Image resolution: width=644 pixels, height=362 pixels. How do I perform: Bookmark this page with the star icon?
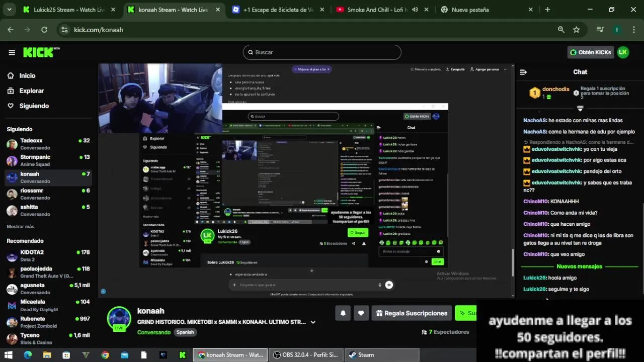tap(577, 30)
